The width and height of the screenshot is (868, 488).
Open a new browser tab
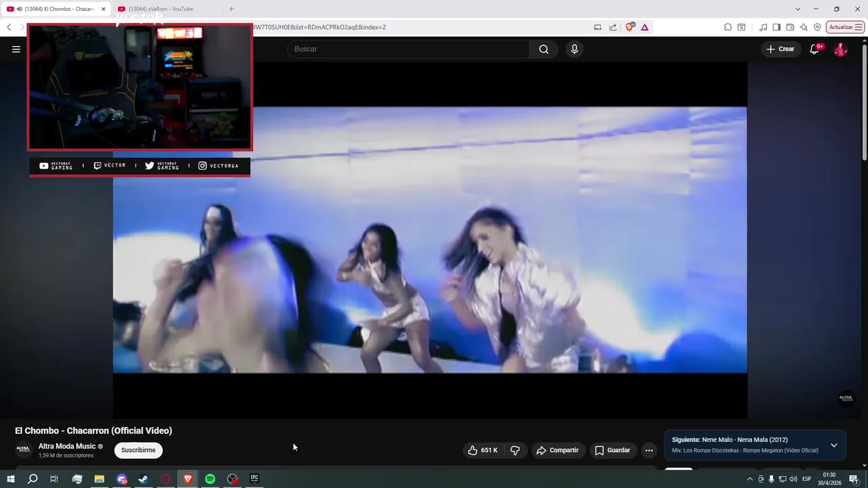[231, 9]
